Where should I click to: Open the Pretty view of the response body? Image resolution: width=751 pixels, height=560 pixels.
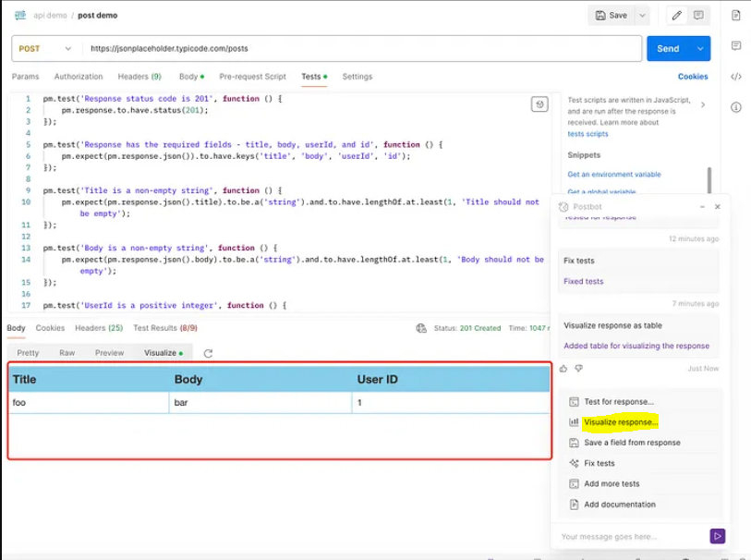point(29,352)
